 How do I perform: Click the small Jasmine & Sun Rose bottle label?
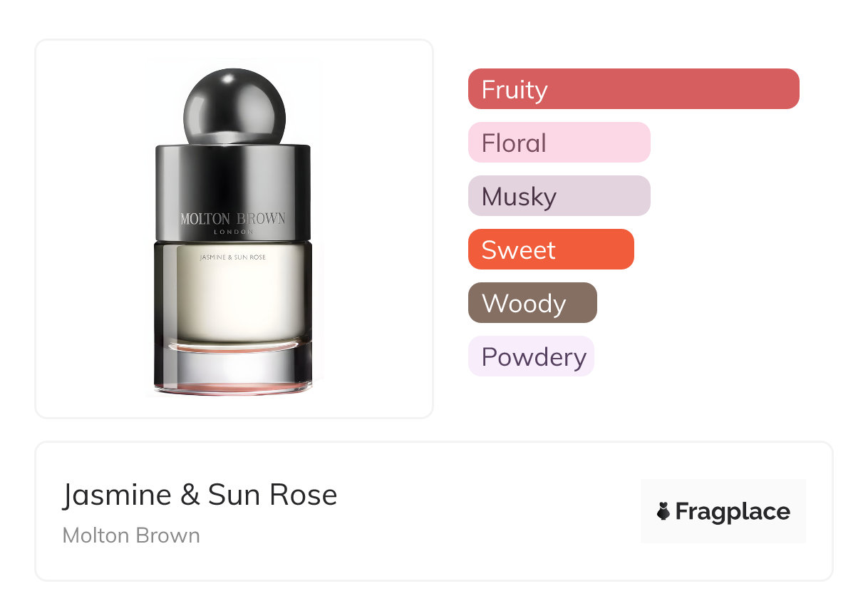tap(232, 257)
